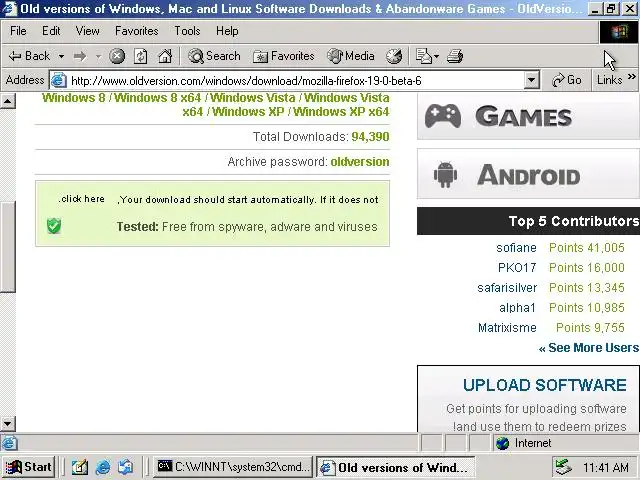
Task: Click the 'click here' download link
Action: coord(82,199)
